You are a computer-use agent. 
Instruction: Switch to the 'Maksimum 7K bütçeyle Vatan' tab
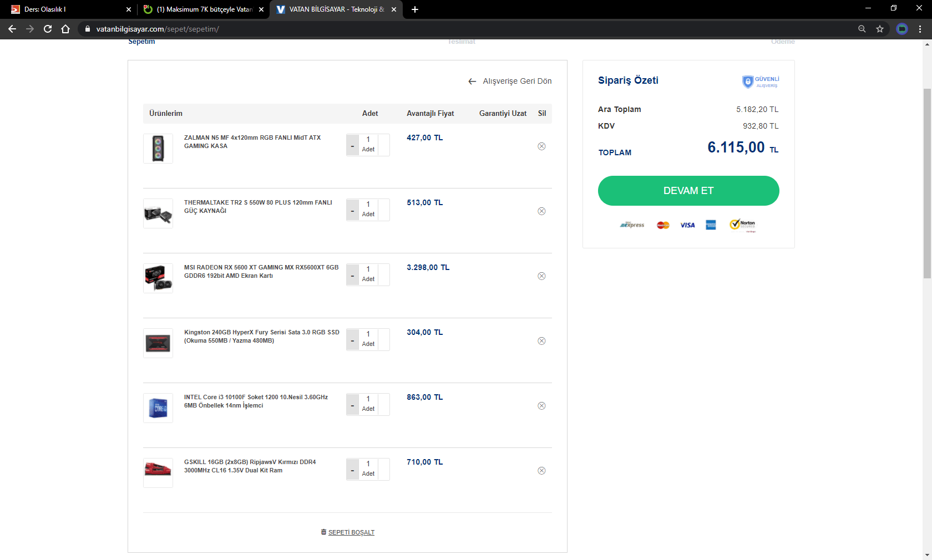click(x=204, y=9)
